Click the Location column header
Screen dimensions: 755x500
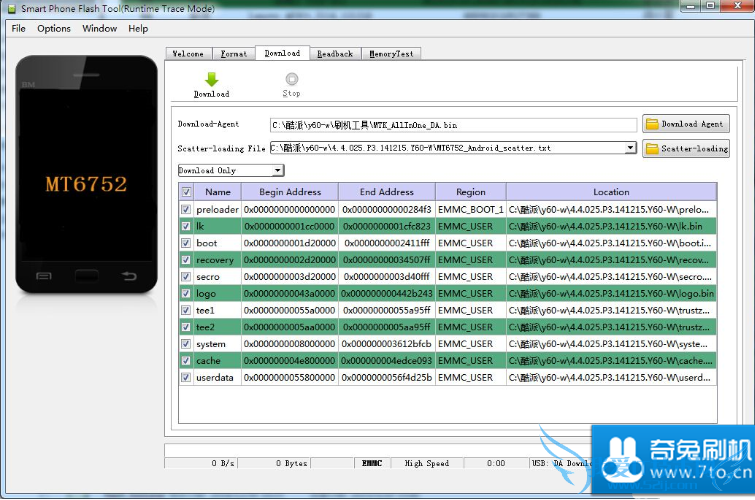[x=610, y=192]
